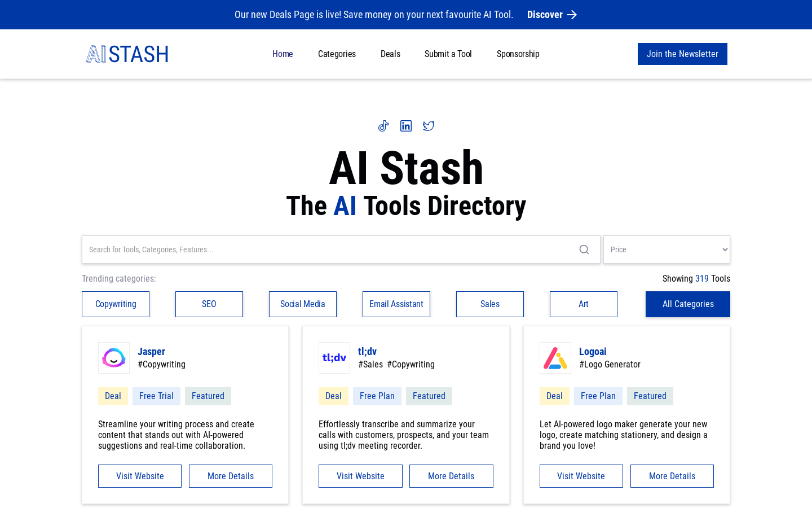Click tl;dv's #Sales tag
This screenshot has width=812, height=508.
point(370,365)
